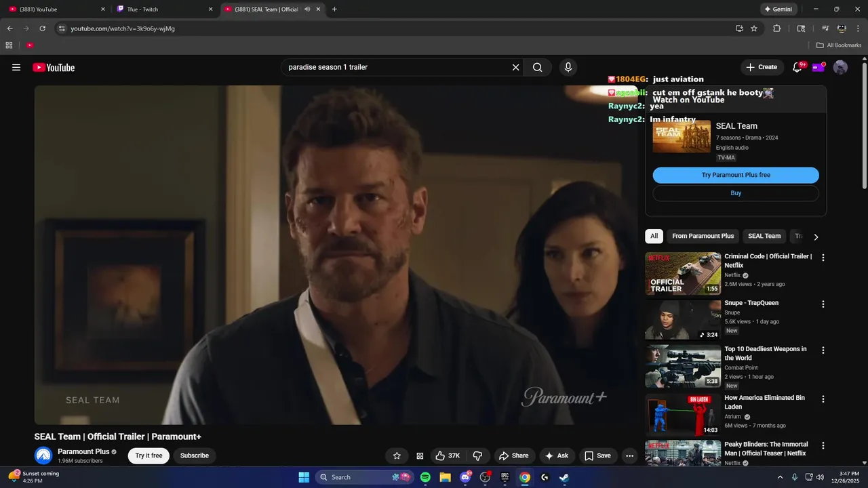The width and height of the screenshot is (868, 488).
Task: Open Epic Games Launcher from taskbar
Action: [505, 477]
